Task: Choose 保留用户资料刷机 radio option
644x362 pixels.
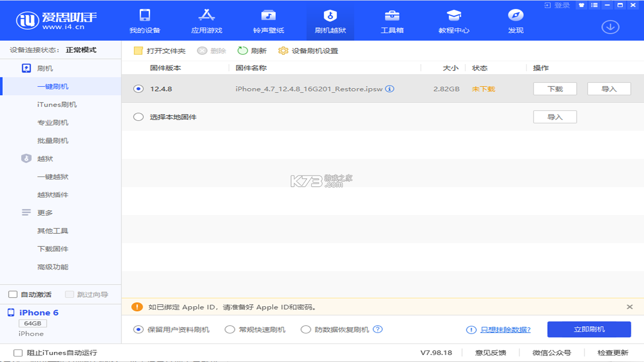Action: [138, 329]
